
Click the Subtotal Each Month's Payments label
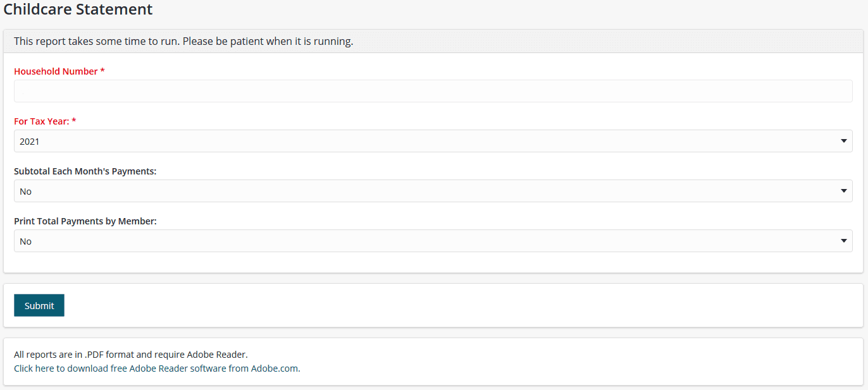pos(85,171)
